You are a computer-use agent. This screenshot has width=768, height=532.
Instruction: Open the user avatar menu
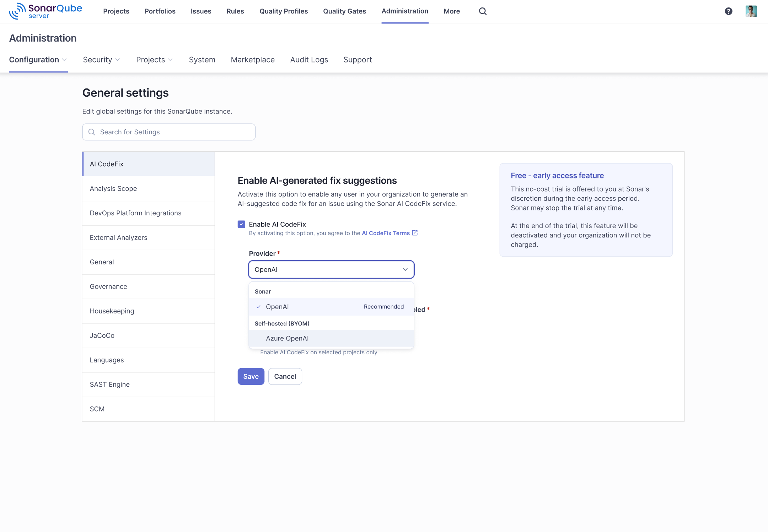(751, 11)
